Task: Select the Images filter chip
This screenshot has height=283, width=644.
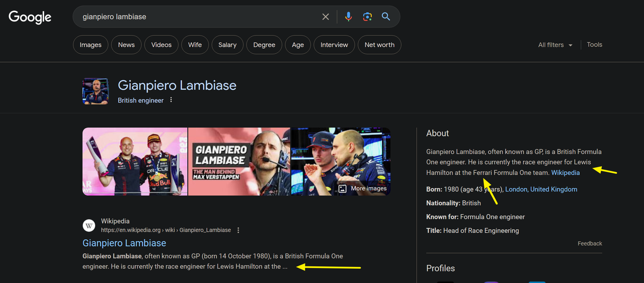Action: coord(91,45)
